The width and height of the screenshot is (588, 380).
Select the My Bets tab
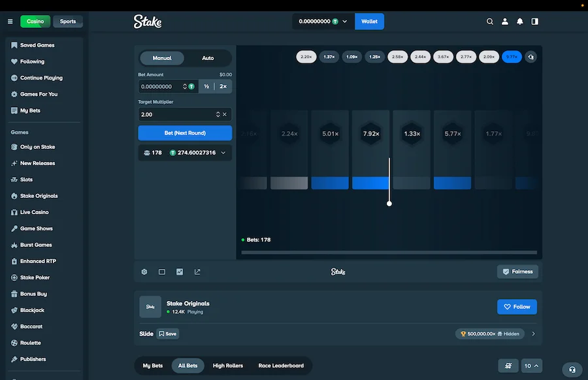(x=153, y=366)
